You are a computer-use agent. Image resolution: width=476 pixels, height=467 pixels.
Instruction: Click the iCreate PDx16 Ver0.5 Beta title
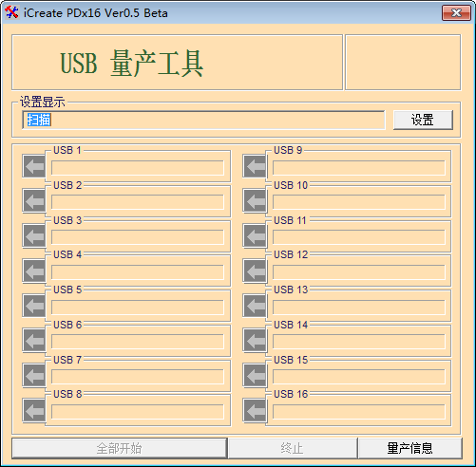96,13
